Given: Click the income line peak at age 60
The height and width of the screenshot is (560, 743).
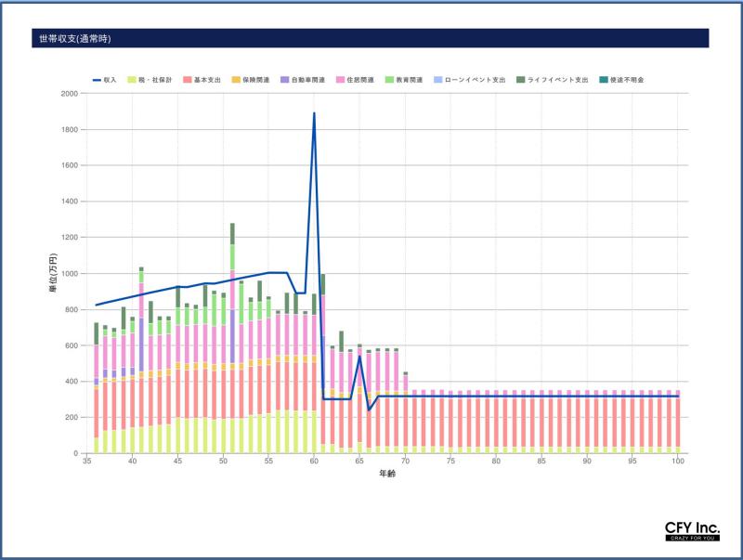Looking at the screenshot, I should 314,114.
